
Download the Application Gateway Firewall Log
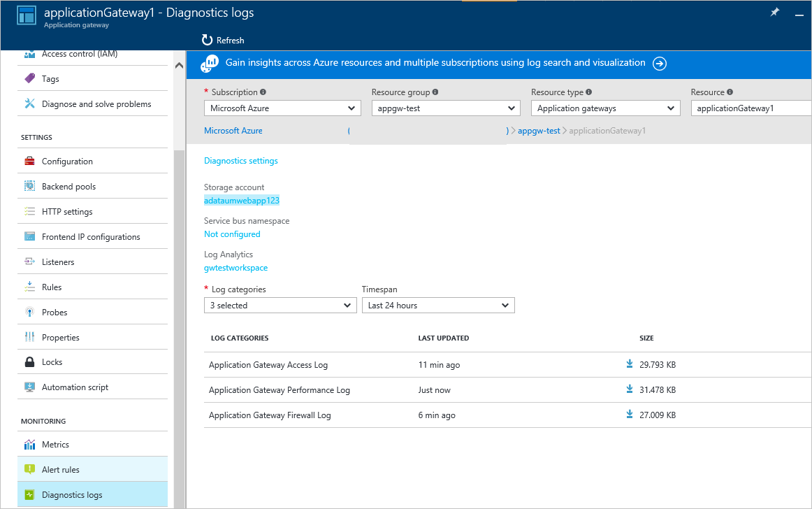click(630, 415)
